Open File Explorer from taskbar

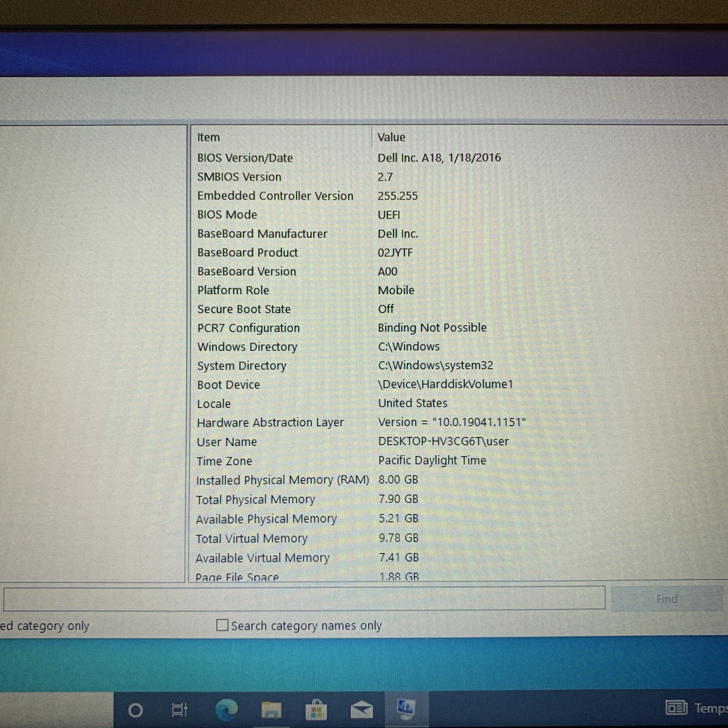[271, 710]
